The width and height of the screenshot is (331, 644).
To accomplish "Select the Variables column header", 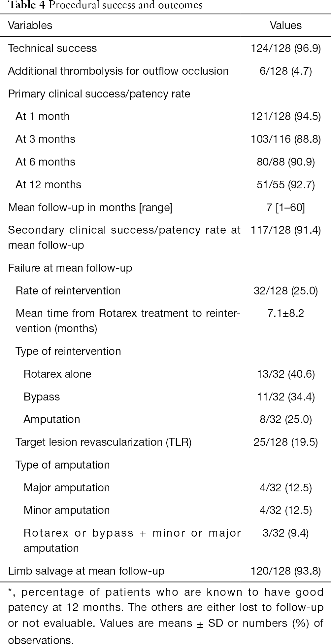I will coord(30,25).
